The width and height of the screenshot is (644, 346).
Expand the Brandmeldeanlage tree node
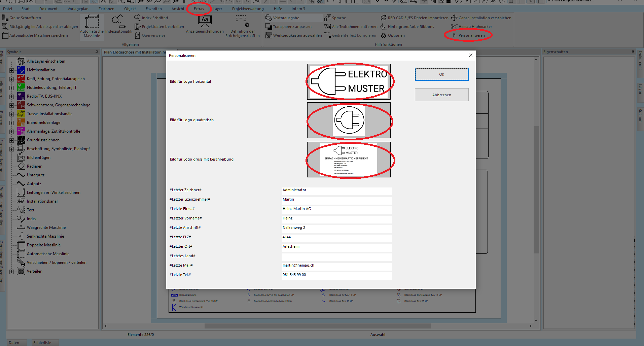[x=12, y=123]
